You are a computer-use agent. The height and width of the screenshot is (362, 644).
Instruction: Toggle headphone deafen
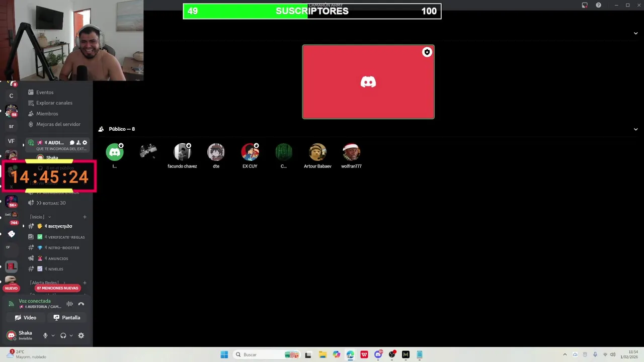(x=63, y=335)
